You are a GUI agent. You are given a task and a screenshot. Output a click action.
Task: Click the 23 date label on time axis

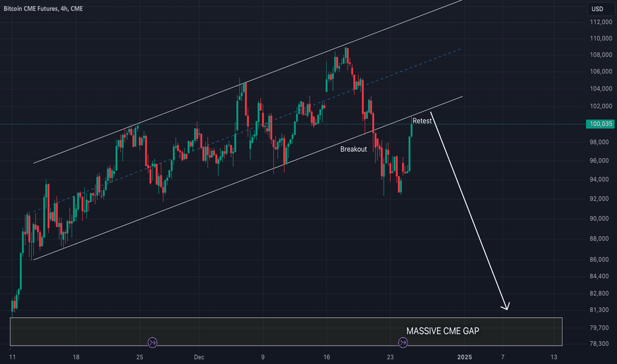[390, 357]
